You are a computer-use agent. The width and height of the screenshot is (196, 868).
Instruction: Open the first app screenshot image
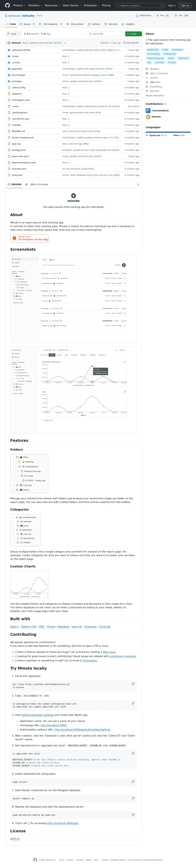click(x=74, y=299)
